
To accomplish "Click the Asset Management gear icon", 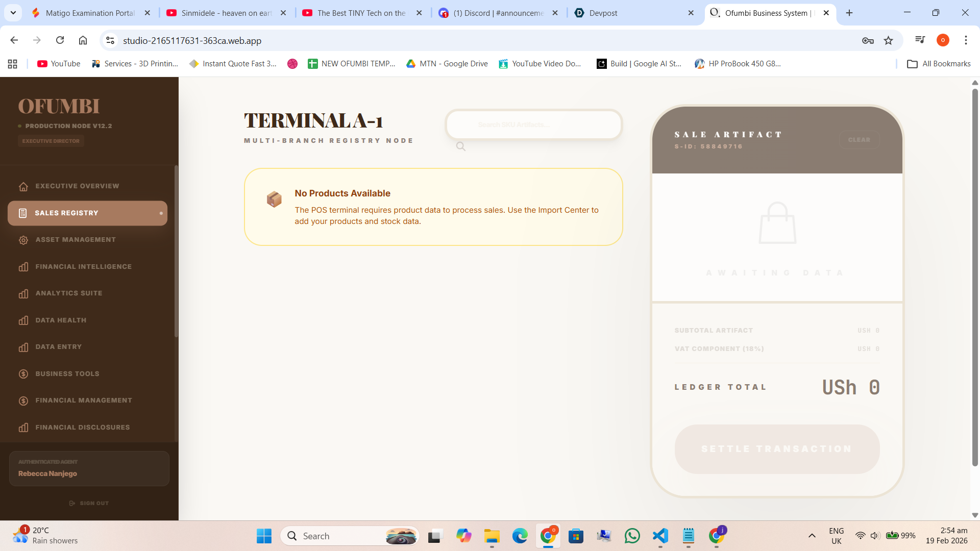I will click(23, 240).
